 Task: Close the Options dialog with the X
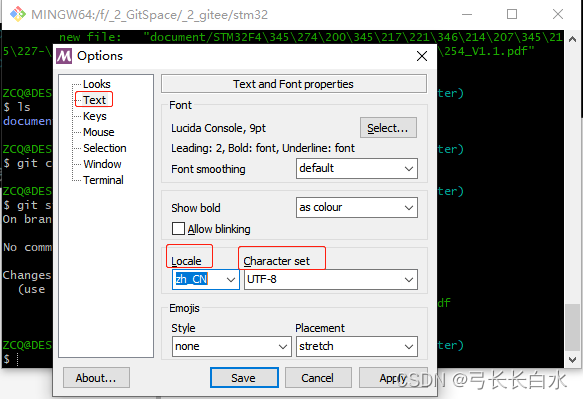422,56
